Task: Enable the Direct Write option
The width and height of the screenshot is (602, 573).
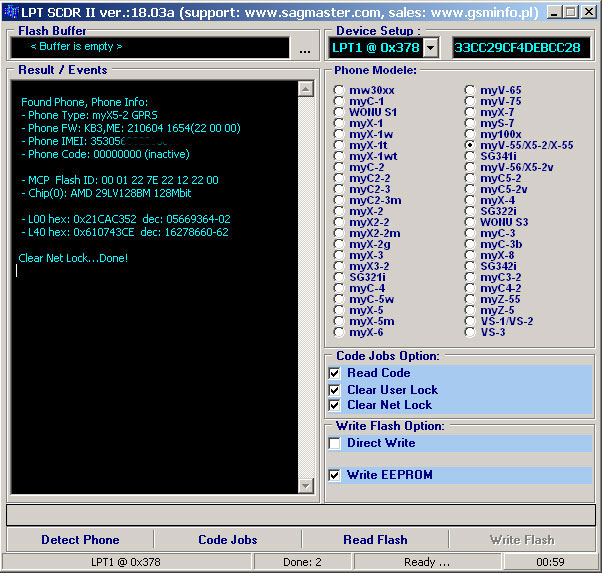Action: click(334, 443)
